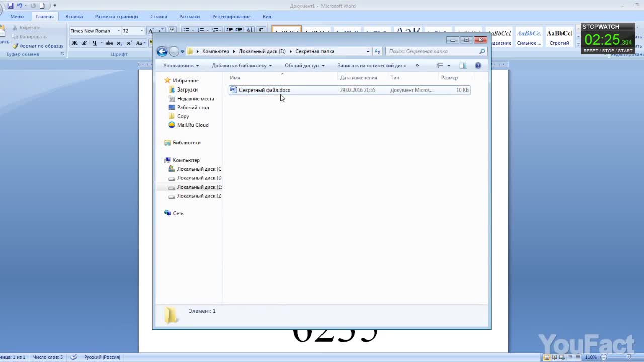Switch to the Вставка ribbon tab
The image size is (644, 362).
[74, 17]
